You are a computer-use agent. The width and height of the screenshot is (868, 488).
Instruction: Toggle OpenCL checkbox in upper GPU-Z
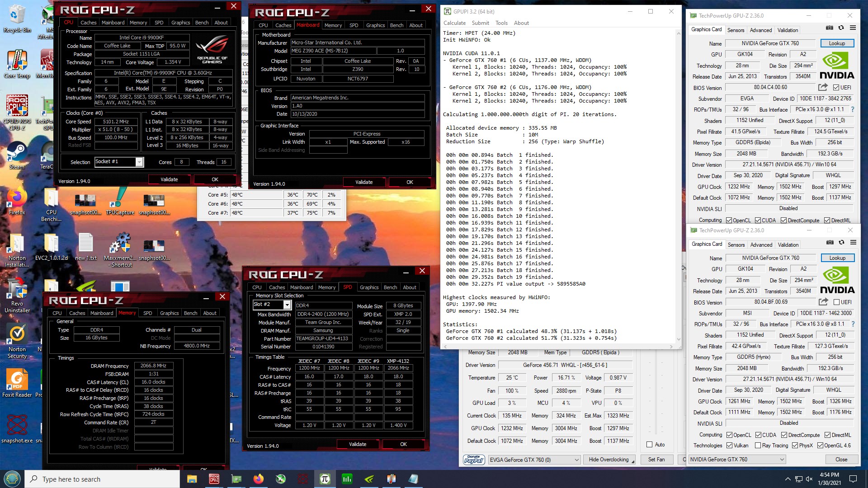[729, 221]
